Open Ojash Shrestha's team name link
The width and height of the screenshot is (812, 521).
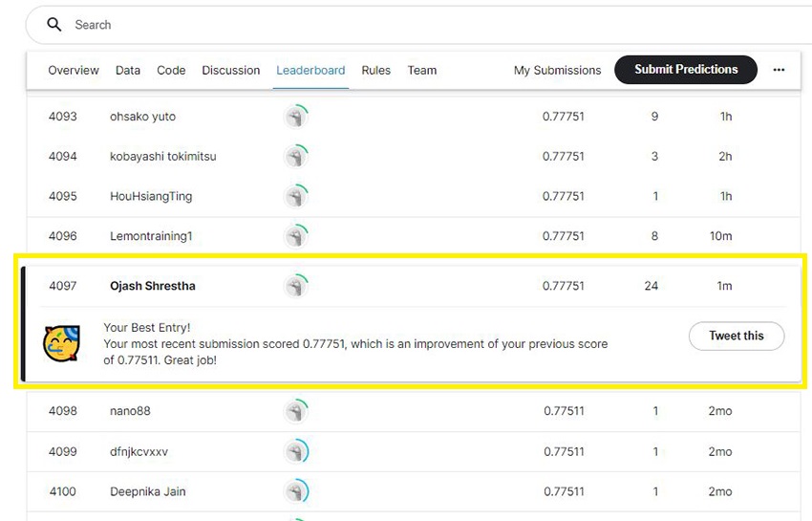point(153,286)
